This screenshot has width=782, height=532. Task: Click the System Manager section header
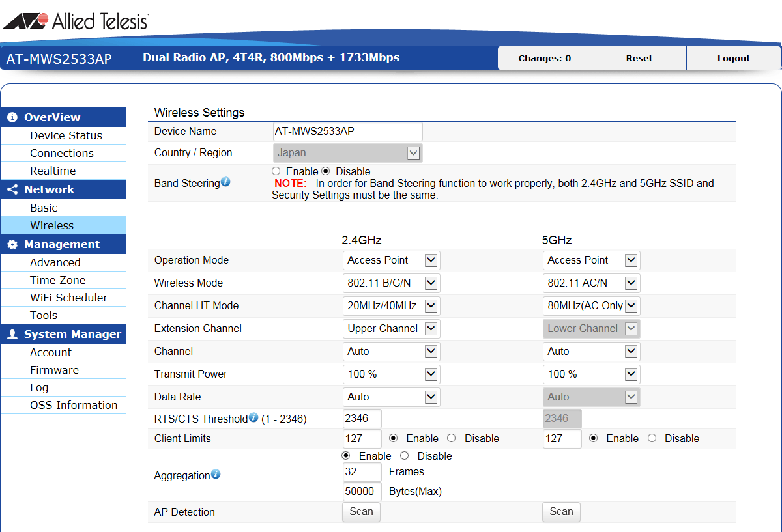click(x=63, y=334)
